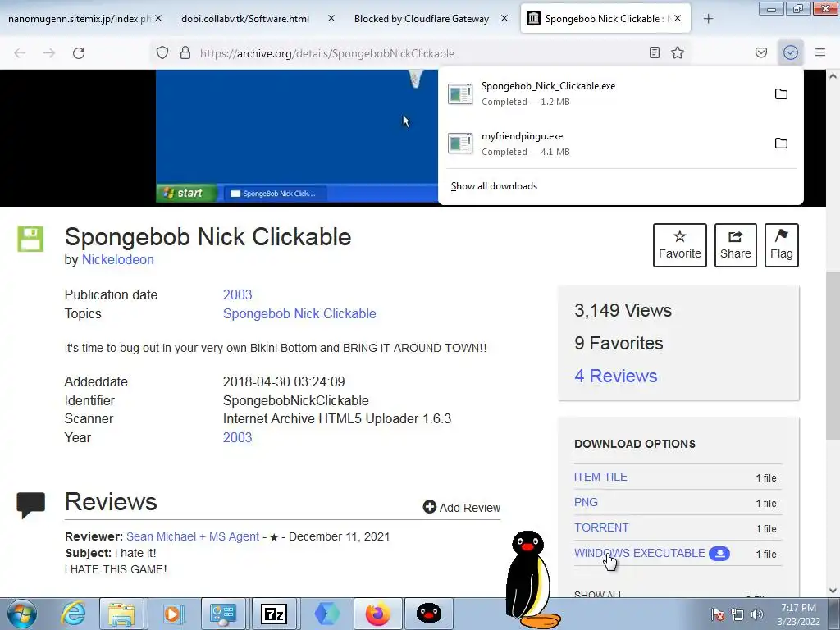Click the emulator screenshot Start button

tap(186, 193)
